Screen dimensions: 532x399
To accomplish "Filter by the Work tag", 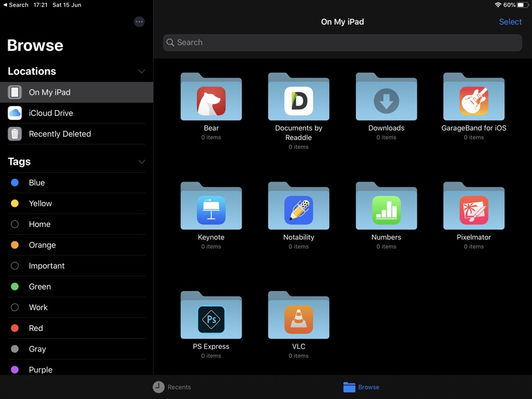I will pyautogui.click(x=77, y=307).
